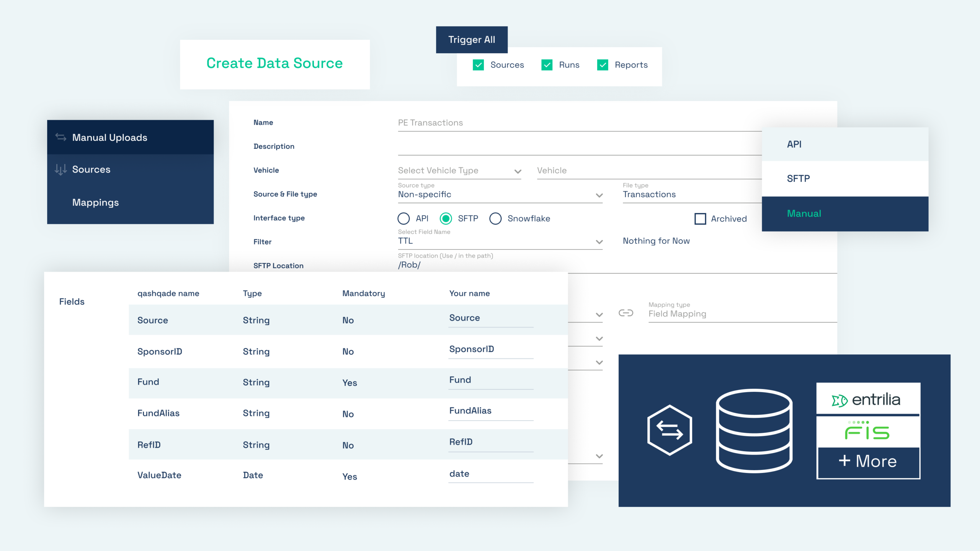Screen dimensions: 980x551
Task: Open the Mapping type Field Mapping dropdown
Action: (743, 312)
